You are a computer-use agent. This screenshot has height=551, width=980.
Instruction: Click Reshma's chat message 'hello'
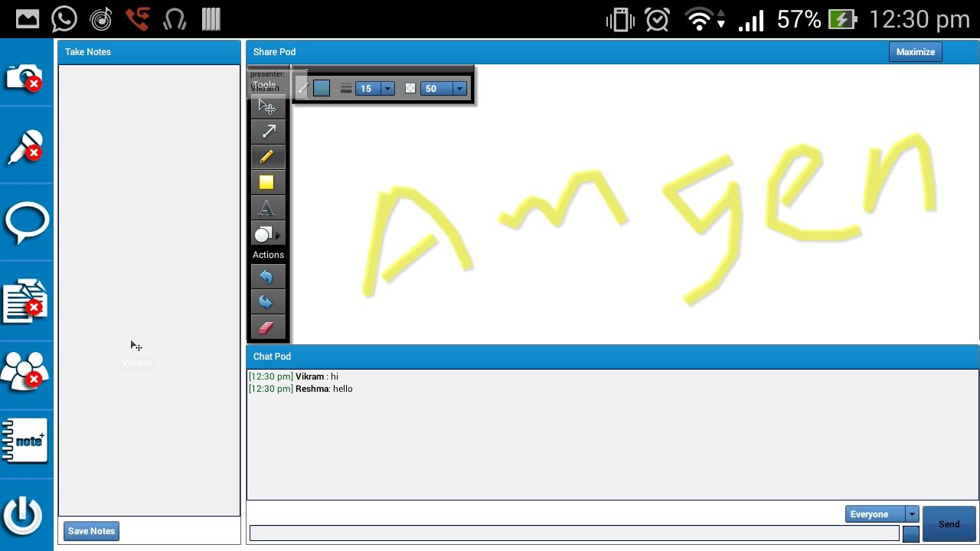[300, 389]
